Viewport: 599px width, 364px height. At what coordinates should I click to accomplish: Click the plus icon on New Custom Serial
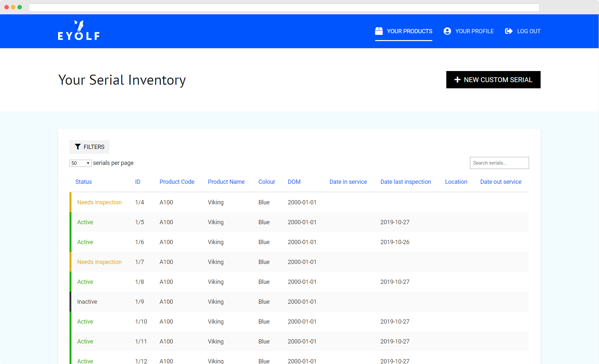click(x=457, y=80)
